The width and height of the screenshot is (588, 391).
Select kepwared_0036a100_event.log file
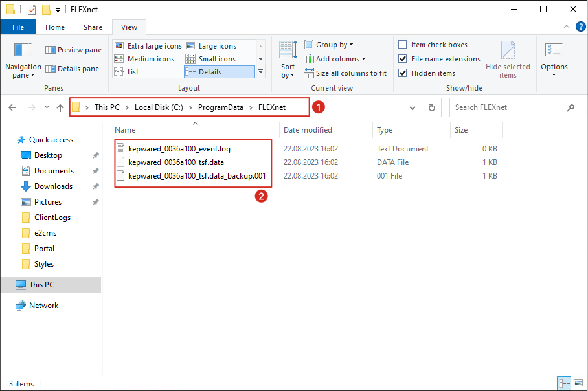click(179, 149)
